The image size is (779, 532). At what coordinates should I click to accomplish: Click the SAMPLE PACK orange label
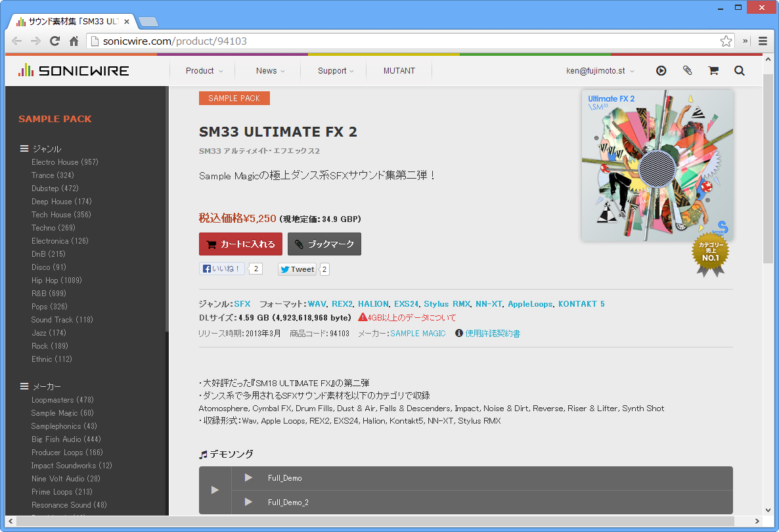pos(234,99)
